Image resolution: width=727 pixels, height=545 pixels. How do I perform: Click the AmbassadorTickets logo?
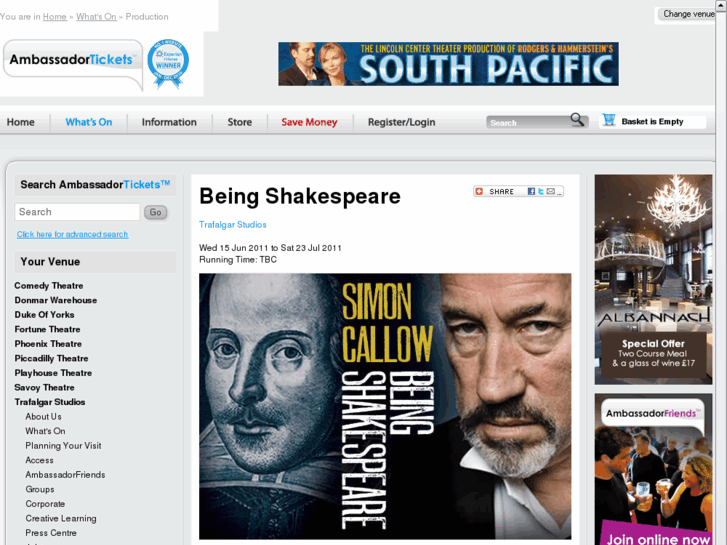tap(73, 64)
